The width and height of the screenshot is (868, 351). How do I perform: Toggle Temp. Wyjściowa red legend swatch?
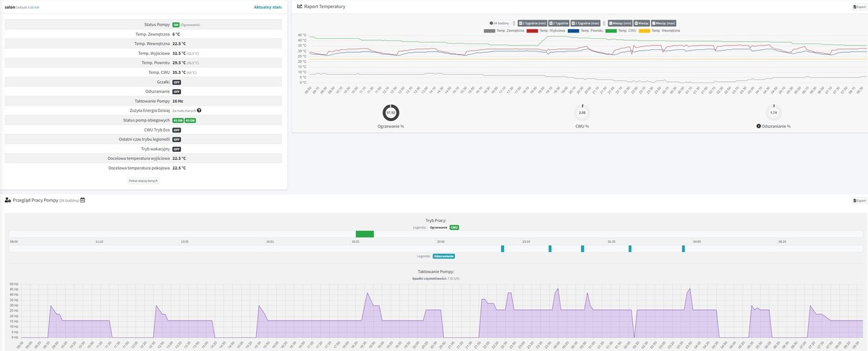tap(532, 30)
